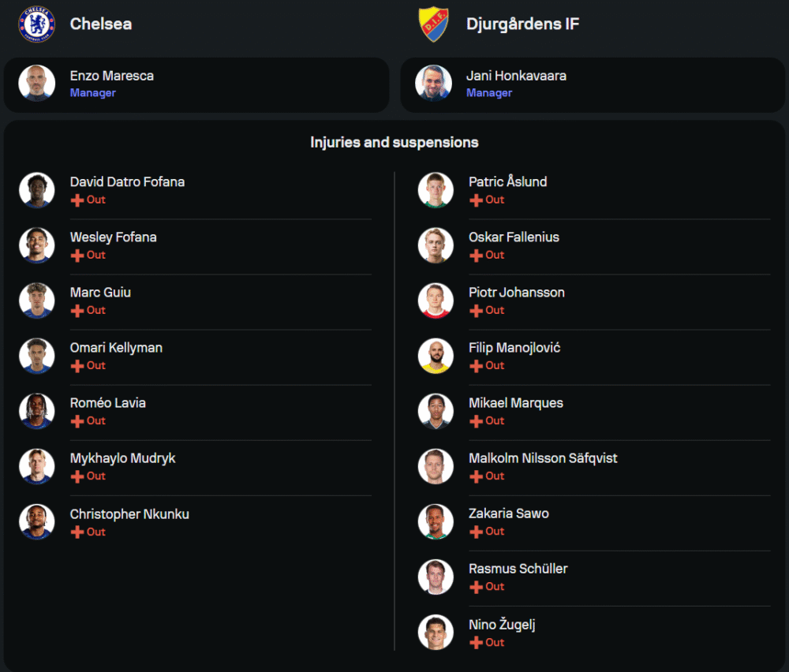
Task: Open Christopher Nkunku's player profile
Action: (x=129, y=514)
